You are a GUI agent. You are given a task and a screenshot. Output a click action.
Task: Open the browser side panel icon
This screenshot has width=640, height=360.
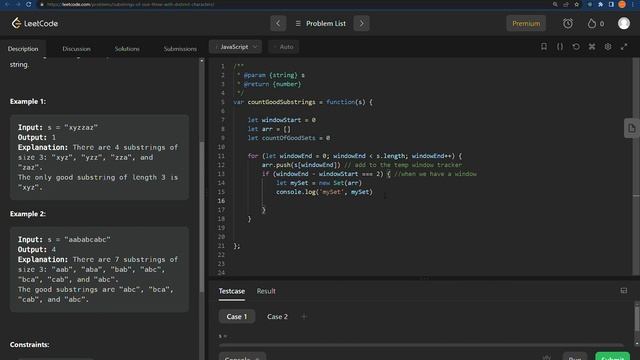coord(611,4)
